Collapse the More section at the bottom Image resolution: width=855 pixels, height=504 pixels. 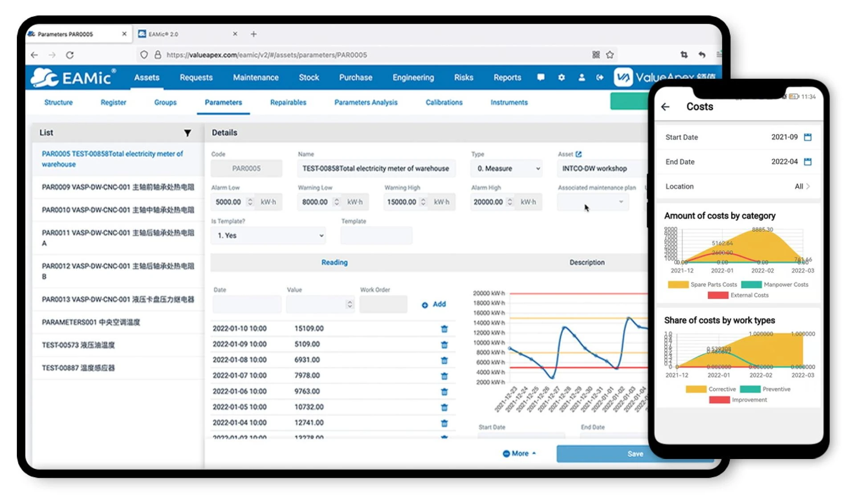tap(519, 453)
